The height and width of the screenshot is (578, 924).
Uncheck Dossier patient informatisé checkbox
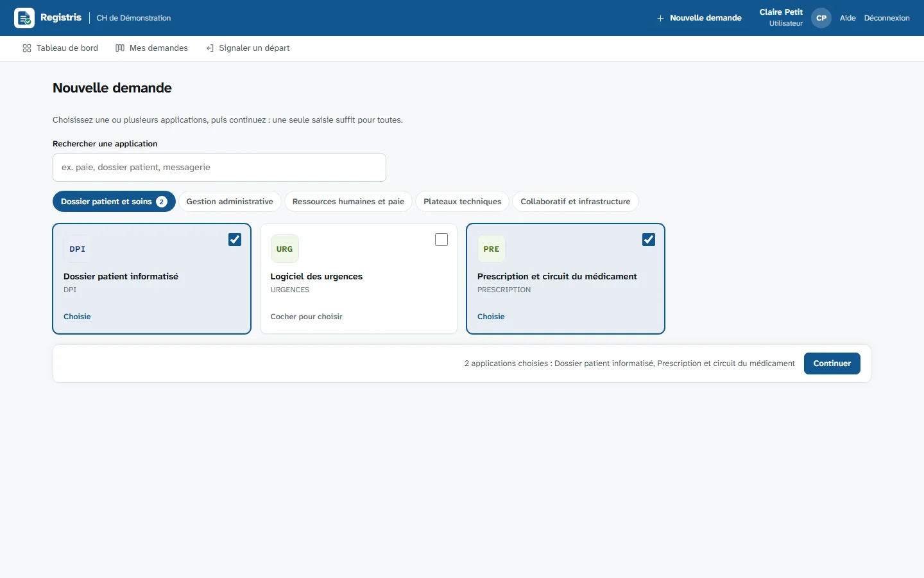[235, 240]
